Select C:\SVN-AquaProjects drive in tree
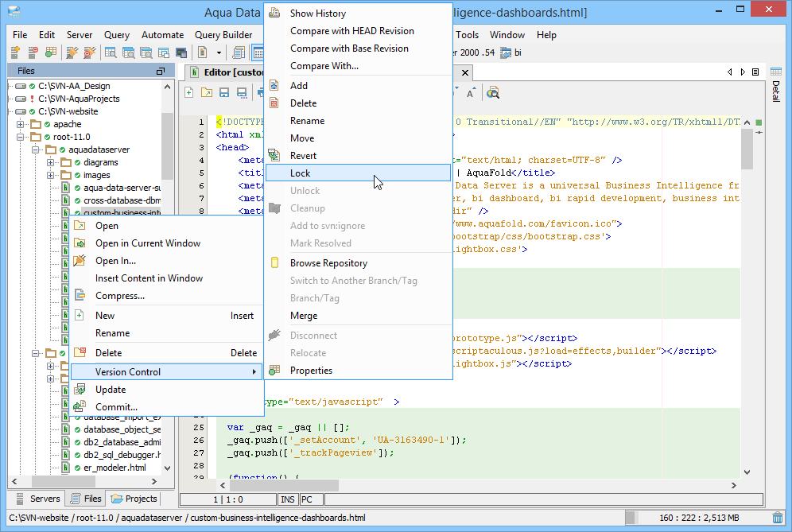792x532 pixels. tap(79, 99)
